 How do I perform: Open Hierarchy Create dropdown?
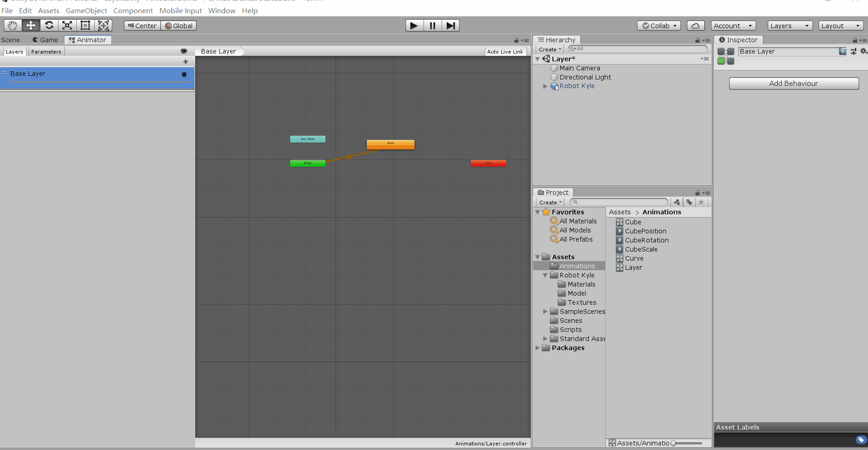click(550, 49)
